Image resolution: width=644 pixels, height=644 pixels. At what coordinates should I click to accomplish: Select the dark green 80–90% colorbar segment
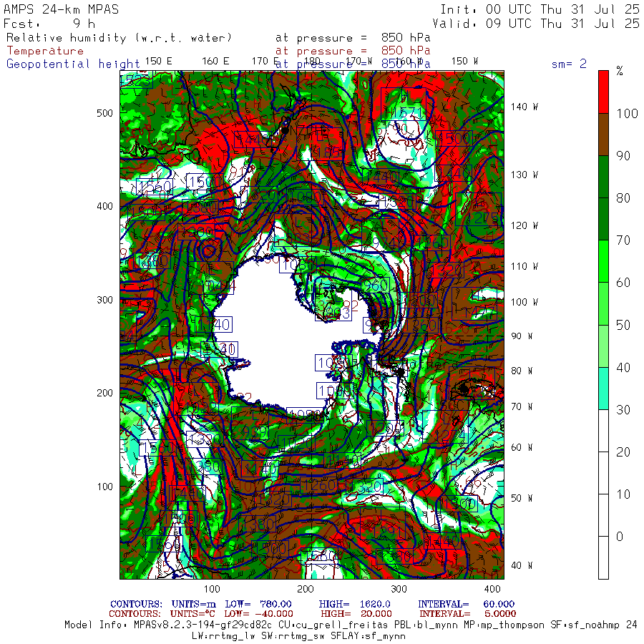point(603,177)
